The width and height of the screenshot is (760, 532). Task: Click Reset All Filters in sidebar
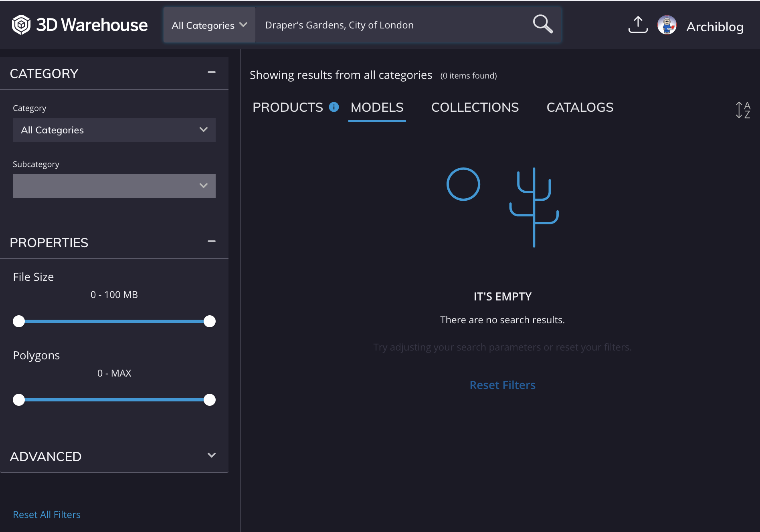46,514
